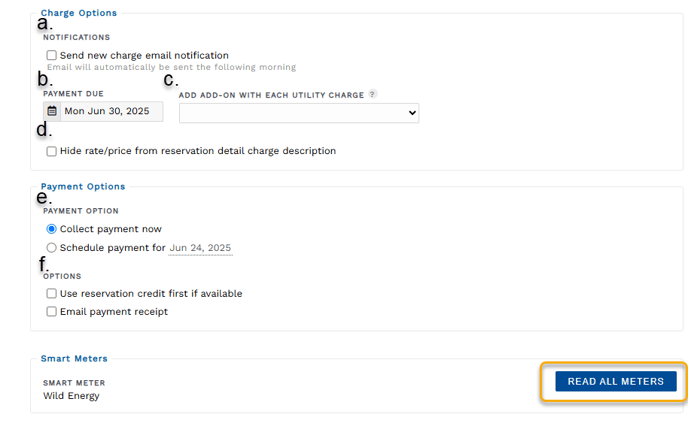Click the Mon Jun 30, 2025 date field
The width and height of the screenshot is (688, 423).
click(111, 111)
